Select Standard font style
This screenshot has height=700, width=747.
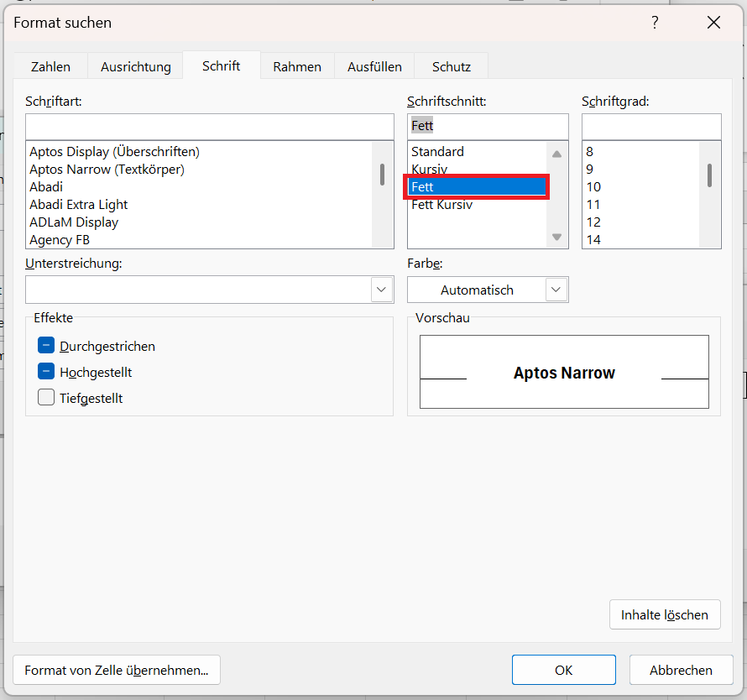click(477, 152)
